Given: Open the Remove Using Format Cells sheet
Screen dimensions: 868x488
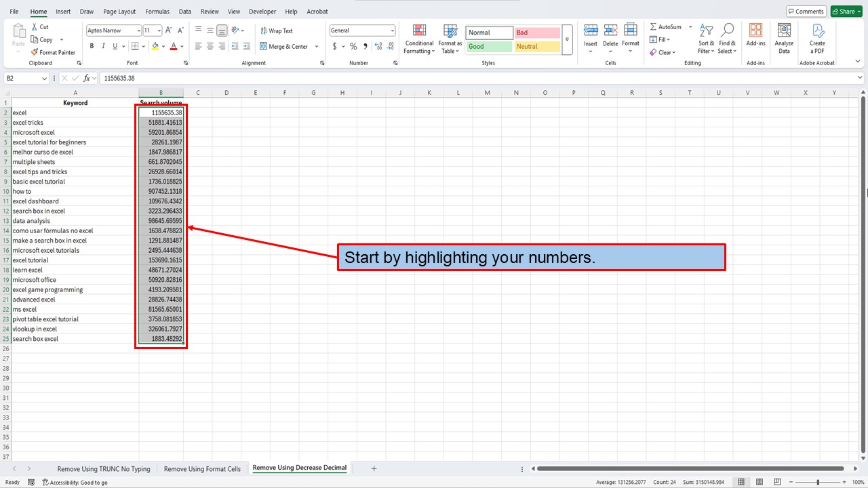Looking at the screenshot, I should [202, 468].
